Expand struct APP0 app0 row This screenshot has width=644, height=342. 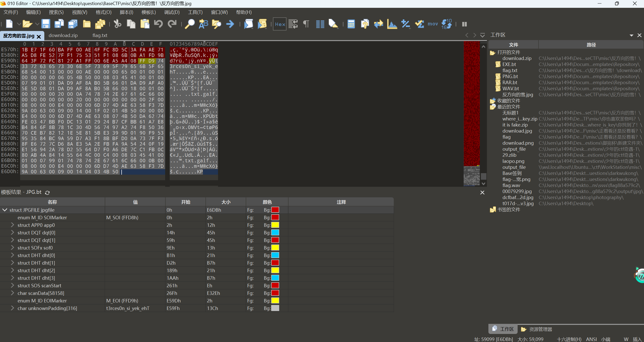tap(12, 225)
